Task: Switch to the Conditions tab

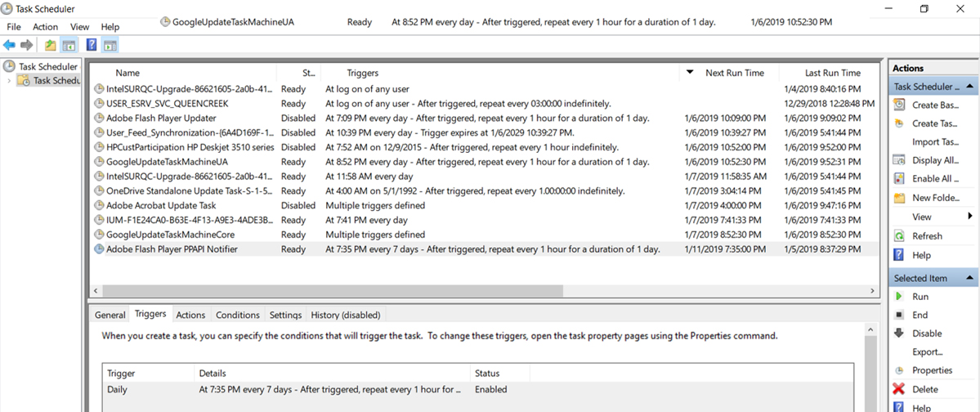Action: [x=238, y=315]
